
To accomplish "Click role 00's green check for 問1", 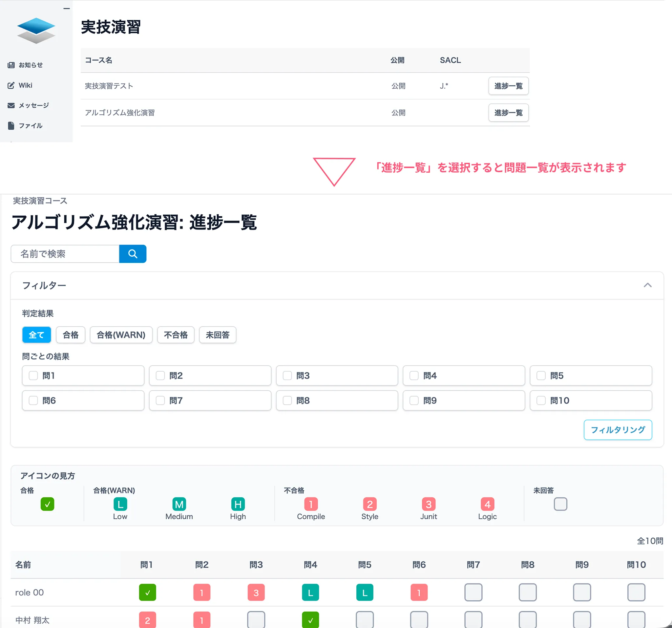I will (147, 592).
